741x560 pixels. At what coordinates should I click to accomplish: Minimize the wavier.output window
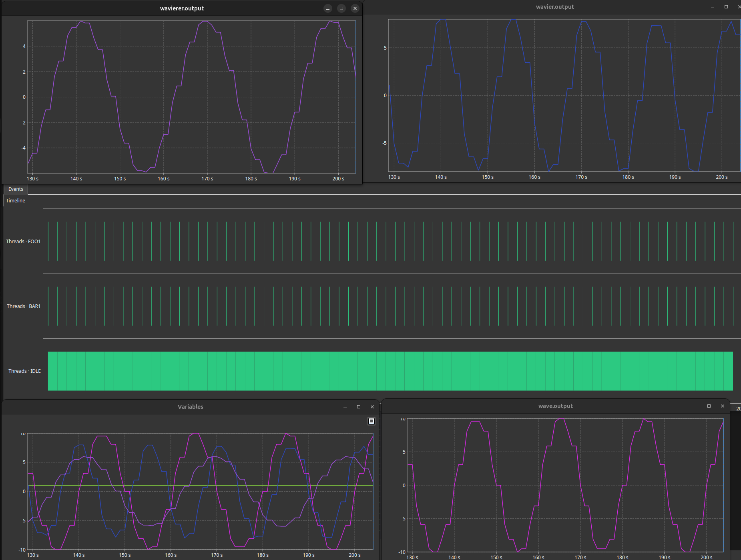(713, 7)
